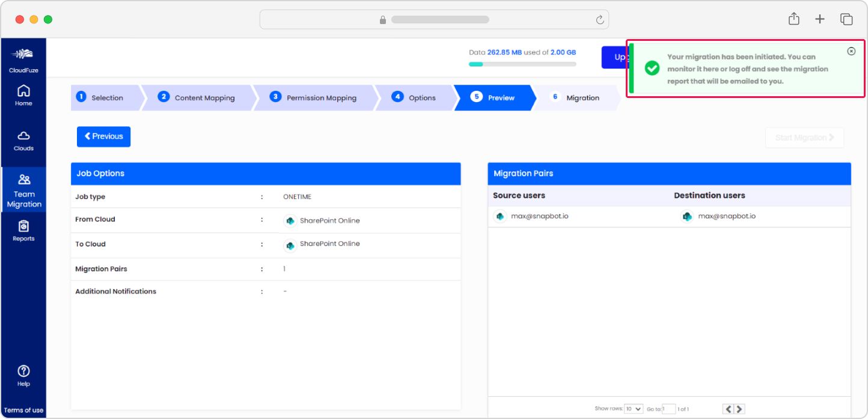Click the green checkmark notification icon
The width and height of the screenshot is (868, 419).
(x=652, y=68)
